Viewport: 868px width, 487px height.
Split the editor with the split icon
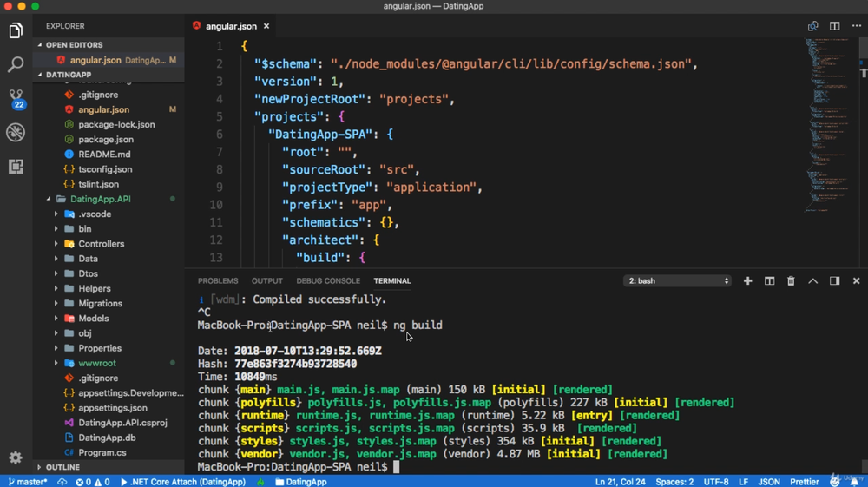coord(835,26)
